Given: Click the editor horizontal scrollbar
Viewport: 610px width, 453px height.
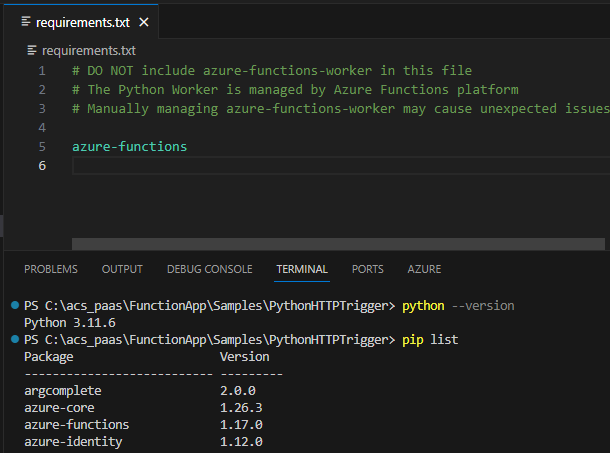Looking at the screenshot, I should pos(338,244).
